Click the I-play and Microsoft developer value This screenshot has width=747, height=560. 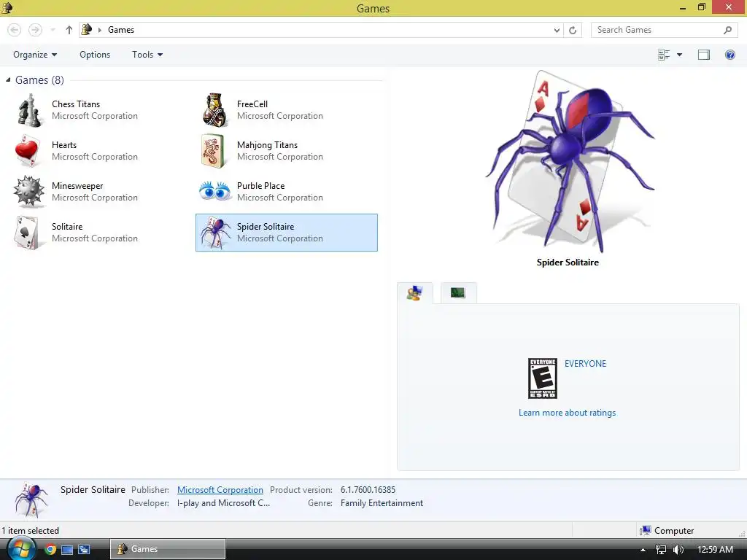[223, 503]
